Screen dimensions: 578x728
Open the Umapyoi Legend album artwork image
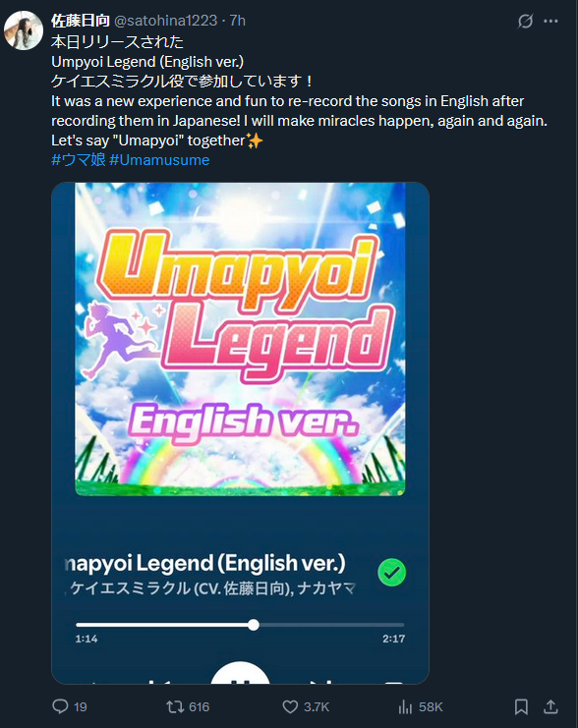coord(240,339)
